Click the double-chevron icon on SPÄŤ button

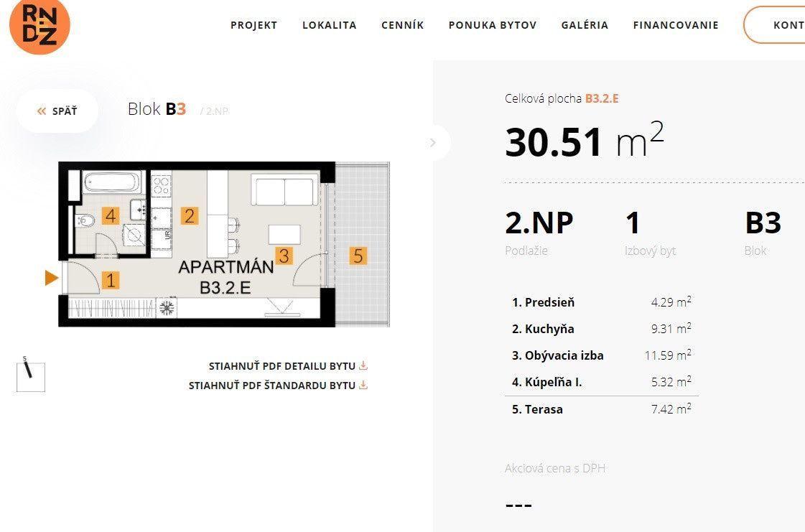pyautogui.click(x=41, y=111)
